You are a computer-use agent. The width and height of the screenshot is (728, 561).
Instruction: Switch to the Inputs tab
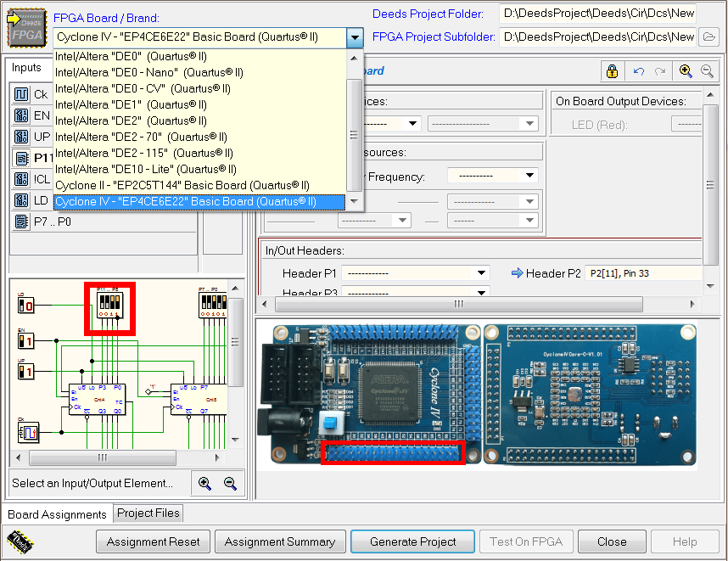(26, 68)
